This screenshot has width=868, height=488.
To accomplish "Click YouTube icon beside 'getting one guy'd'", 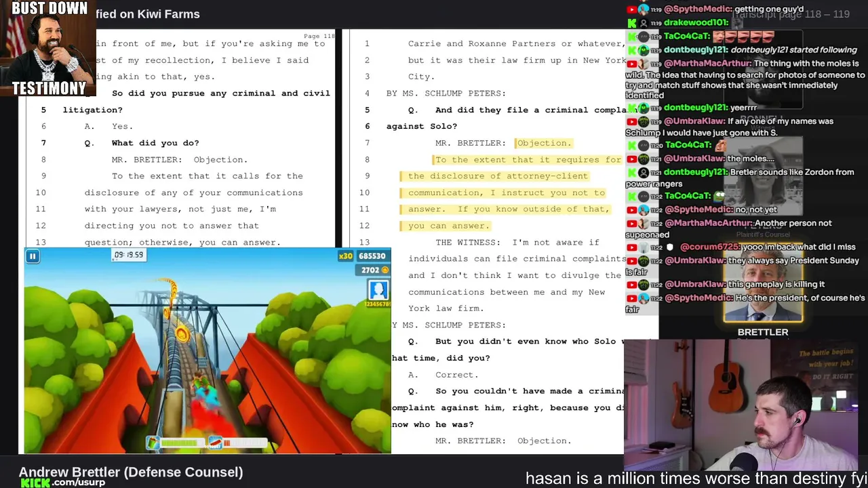I will point(631,9).
